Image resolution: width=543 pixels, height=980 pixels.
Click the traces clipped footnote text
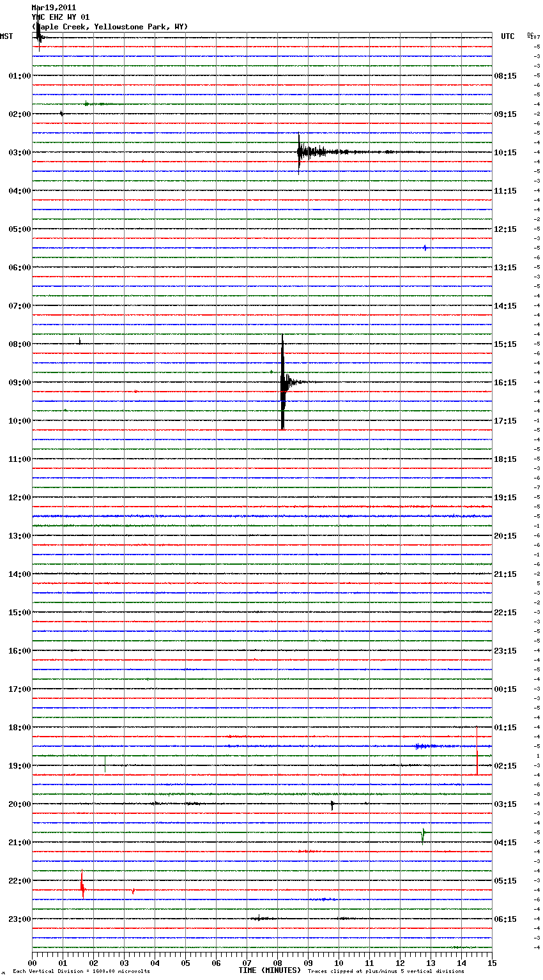pos(386,971)
